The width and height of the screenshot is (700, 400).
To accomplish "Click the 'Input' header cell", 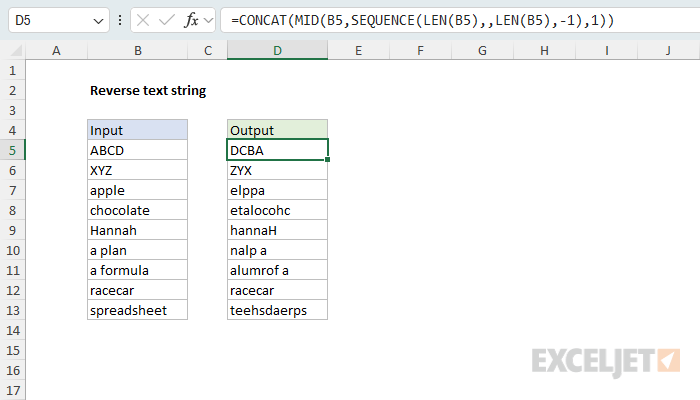I will click(x=138, y=130).
